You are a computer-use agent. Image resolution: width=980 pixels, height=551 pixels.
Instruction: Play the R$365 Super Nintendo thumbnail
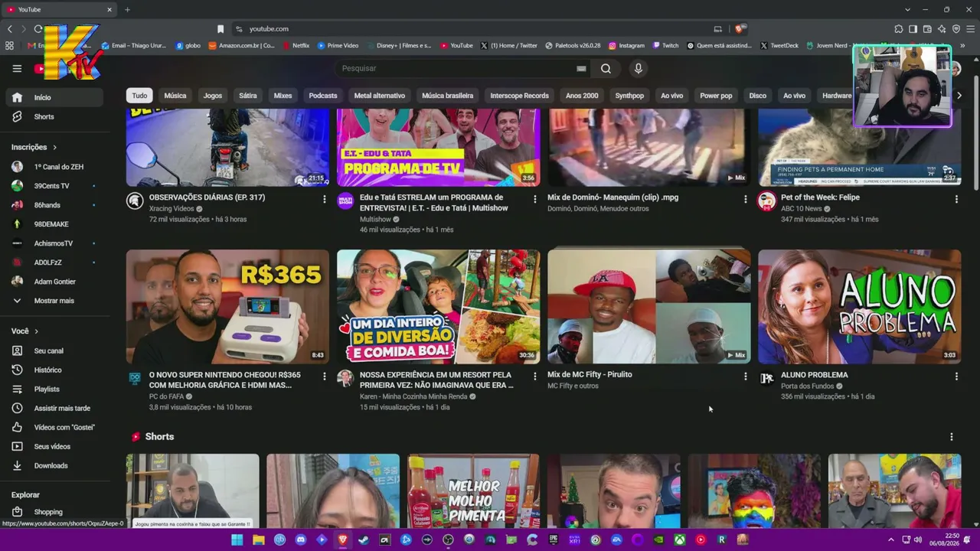227,307
